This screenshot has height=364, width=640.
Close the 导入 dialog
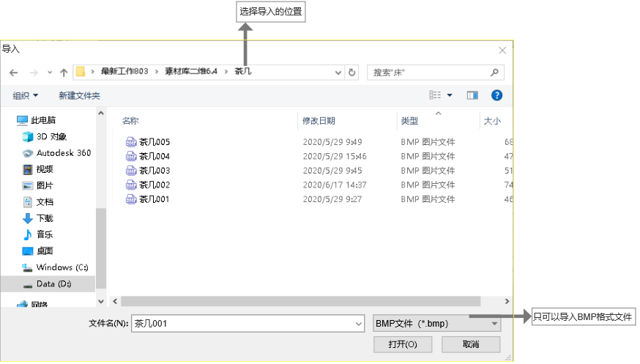pyautogui.click(x=502, y=51)
